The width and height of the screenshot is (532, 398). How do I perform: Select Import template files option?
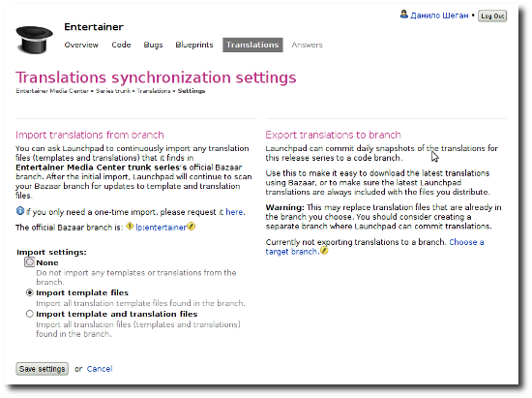[x=30, y=292]
